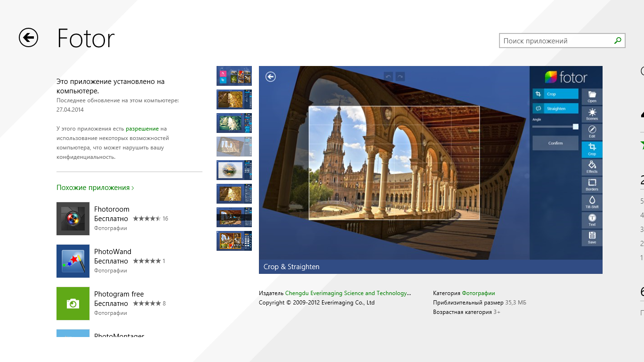The width and height of the screenshot is (644, 362).
Task: Click the Open folder icon in the Fotor preview
Action: tap(592, 97)
